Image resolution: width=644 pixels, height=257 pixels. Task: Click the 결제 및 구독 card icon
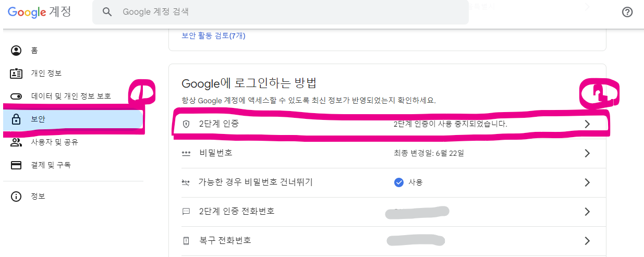pyautogui.click(x=16, y=165)
